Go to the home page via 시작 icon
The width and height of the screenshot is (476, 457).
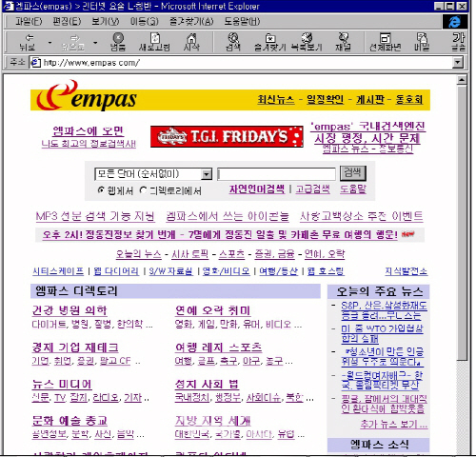pos(191,42)
